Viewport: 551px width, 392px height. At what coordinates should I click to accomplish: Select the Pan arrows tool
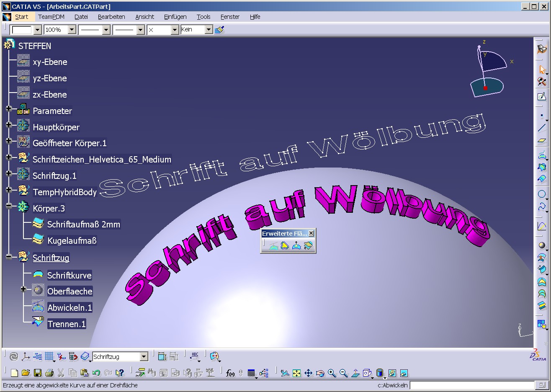tap(308, 373)
